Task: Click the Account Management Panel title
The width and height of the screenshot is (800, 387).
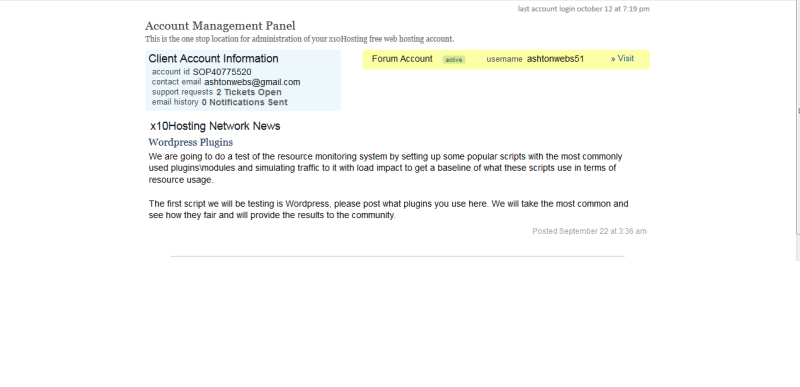Action: click(220, 26)
